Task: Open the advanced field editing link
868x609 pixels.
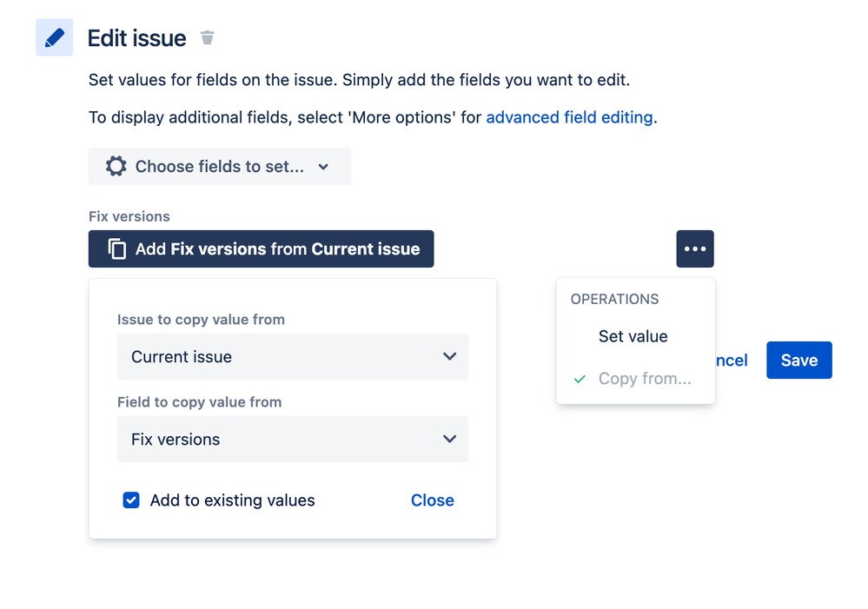Action: pyautogui.click(x=569, y=117)
